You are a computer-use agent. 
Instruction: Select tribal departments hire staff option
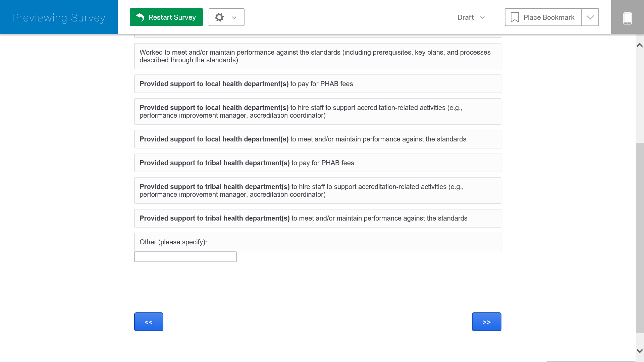317,190
